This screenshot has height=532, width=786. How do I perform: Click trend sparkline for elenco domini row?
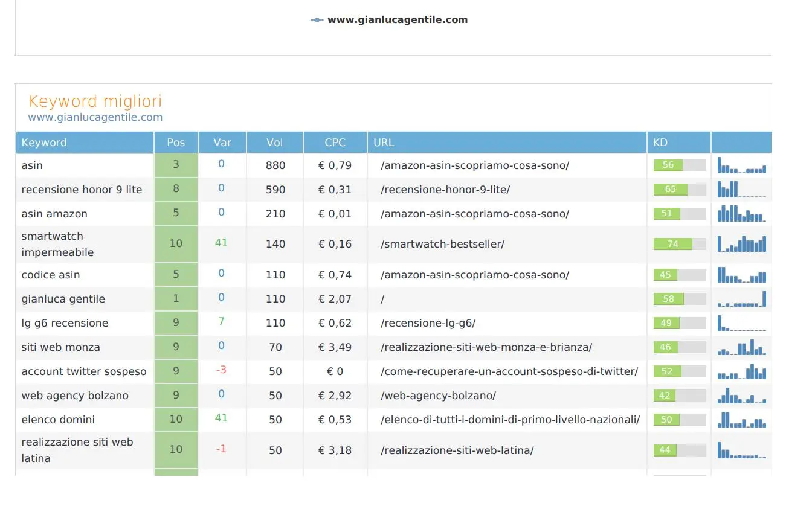(742, 420)
